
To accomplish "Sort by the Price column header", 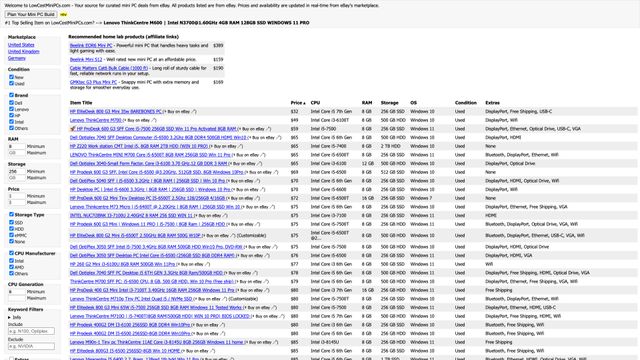I will pos(298,103).
